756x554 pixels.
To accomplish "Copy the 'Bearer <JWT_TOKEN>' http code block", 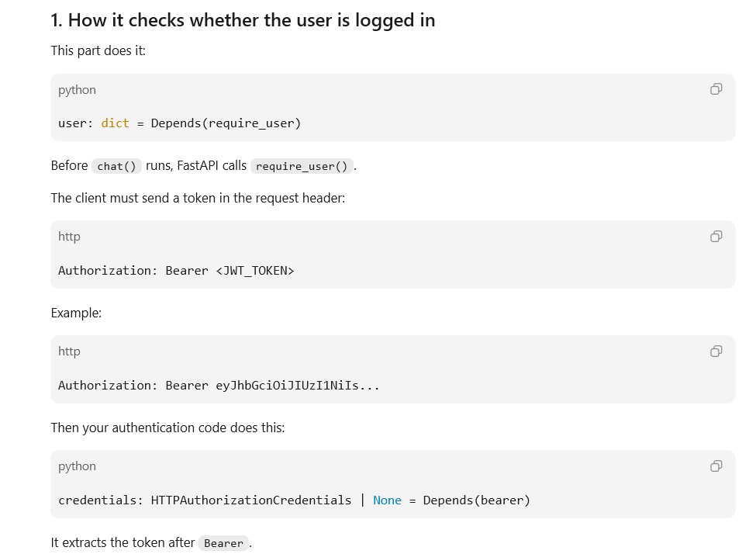I will tap(716, 236).
